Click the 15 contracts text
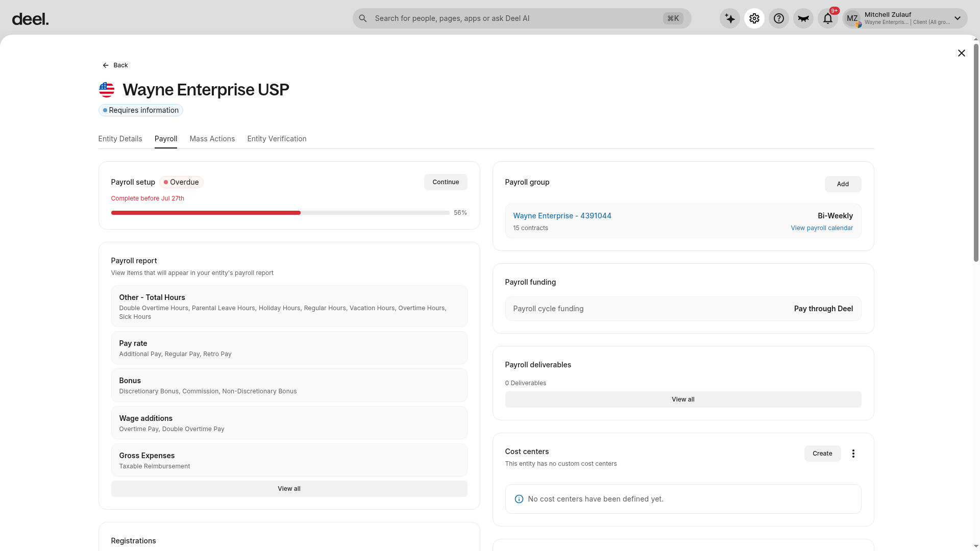 tap(531, 228)
